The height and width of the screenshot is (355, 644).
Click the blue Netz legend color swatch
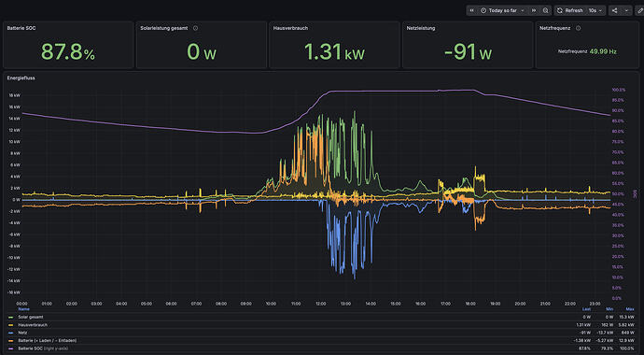(10, 333)
